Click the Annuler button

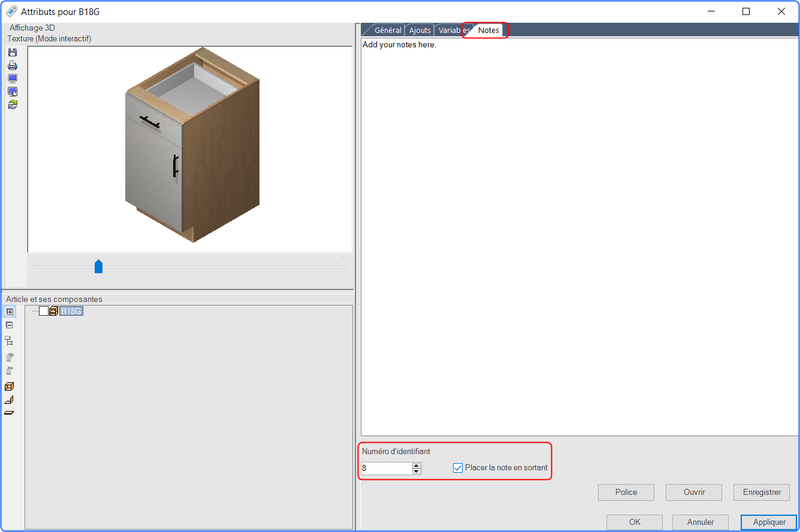point(701,522)
